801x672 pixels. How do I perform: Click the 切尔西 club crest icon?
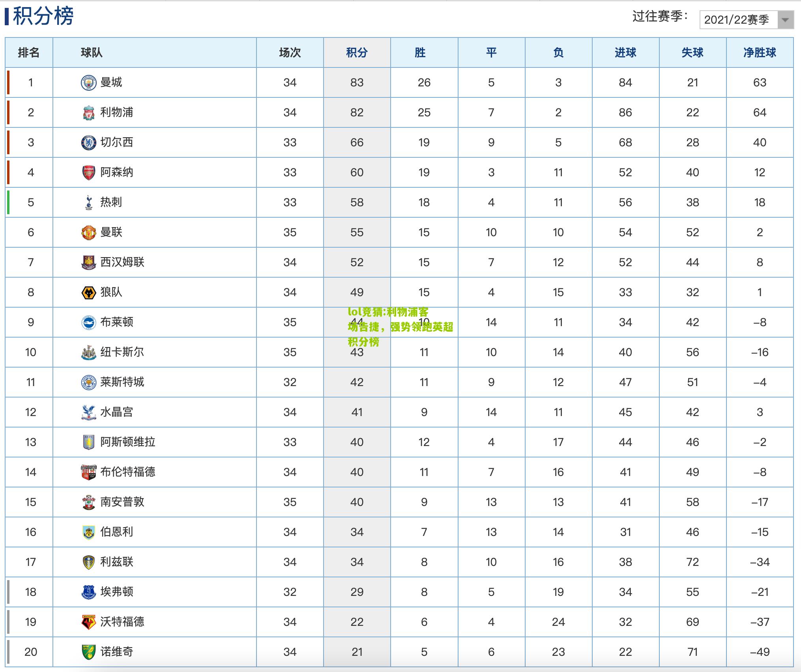(88, 143)
